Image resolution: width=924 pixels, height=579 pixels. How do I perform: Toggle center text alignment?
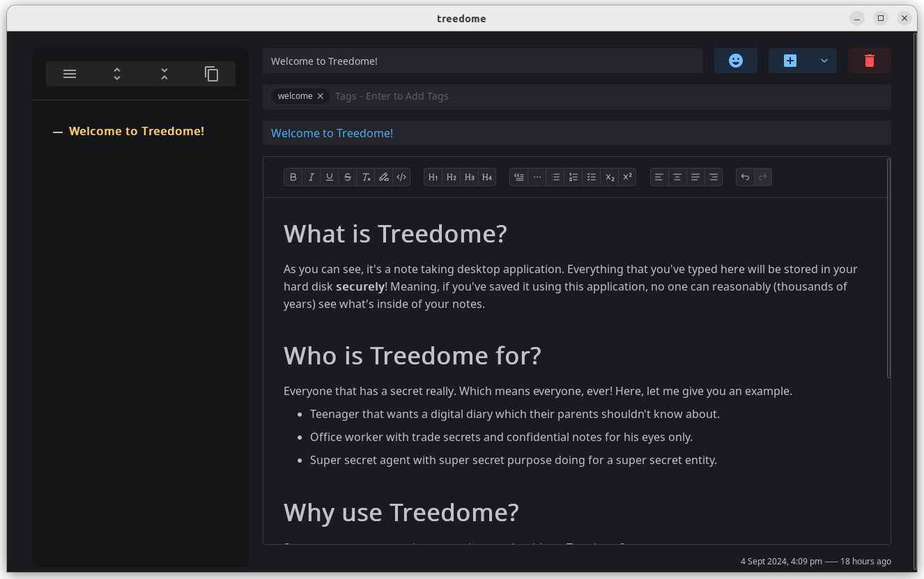point(677,177)
